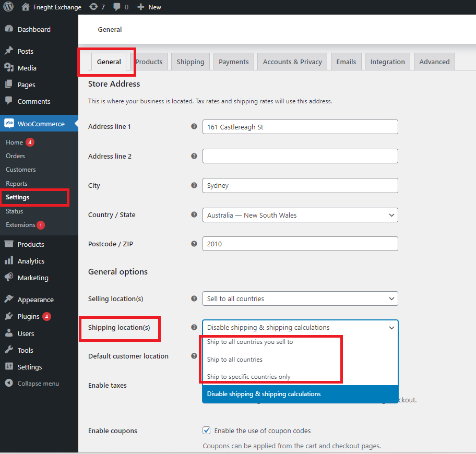Click the Dashboard gauge icon
The width and height of the screenshot is (476, 454).
tap(9, 29)
